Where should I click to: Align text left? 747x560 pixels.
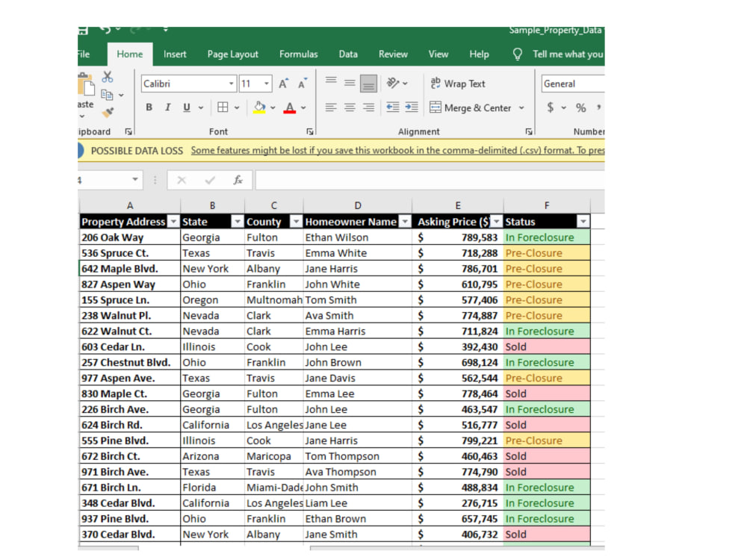pyautogui.click(x=331, y=108)
